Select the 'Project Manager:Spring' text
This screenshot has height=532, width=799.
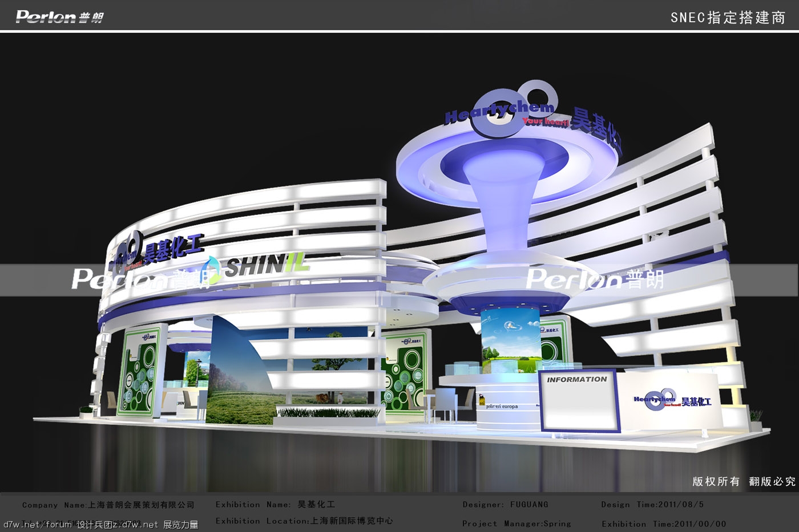point(516,523)
